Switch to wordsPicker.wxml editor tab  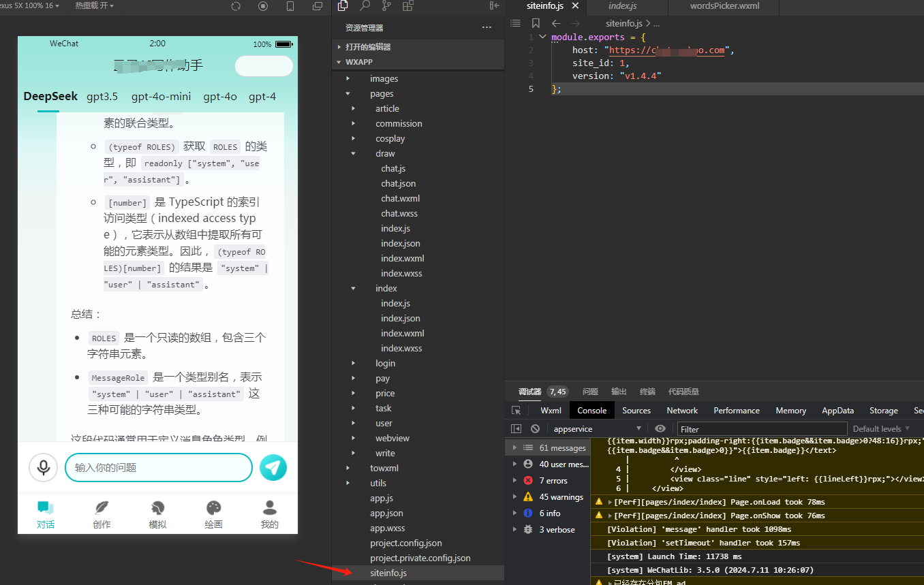(x=724, y=6)
